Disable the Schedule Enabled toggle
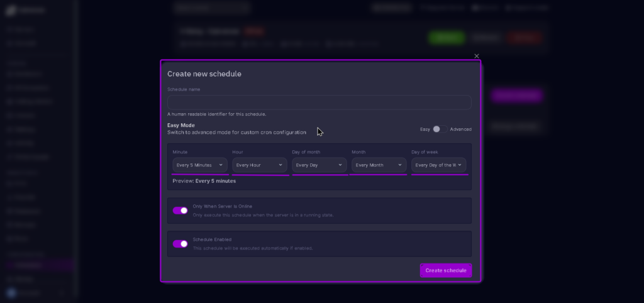This screenshot has width=644, height=303. click(180, 244)
